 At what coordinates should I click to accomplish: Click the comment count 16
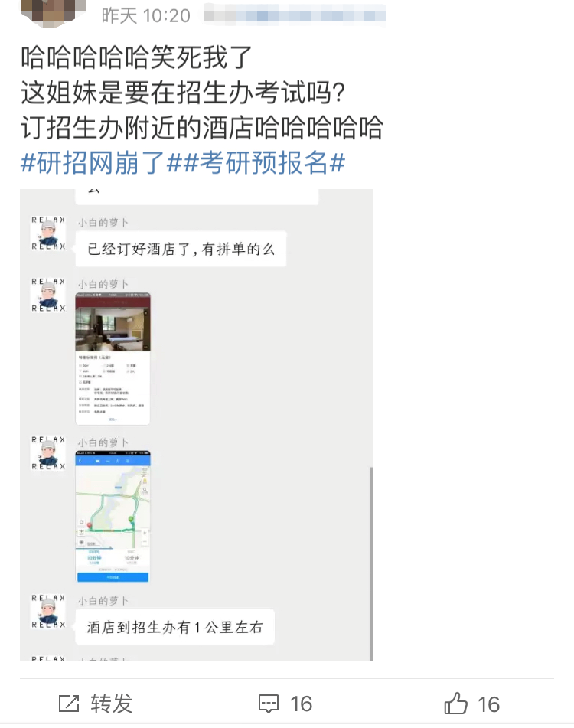(301, 704)
